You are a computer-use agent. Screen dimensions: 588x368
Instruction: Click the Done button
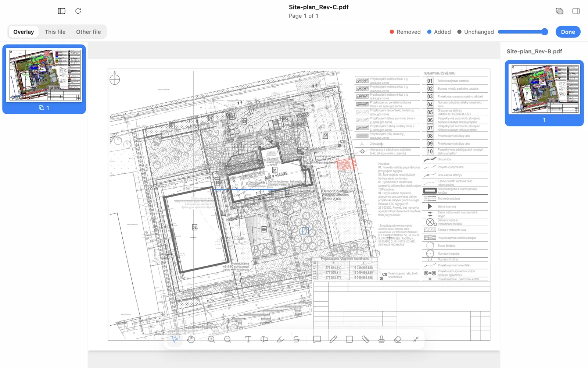pos(568,32)
